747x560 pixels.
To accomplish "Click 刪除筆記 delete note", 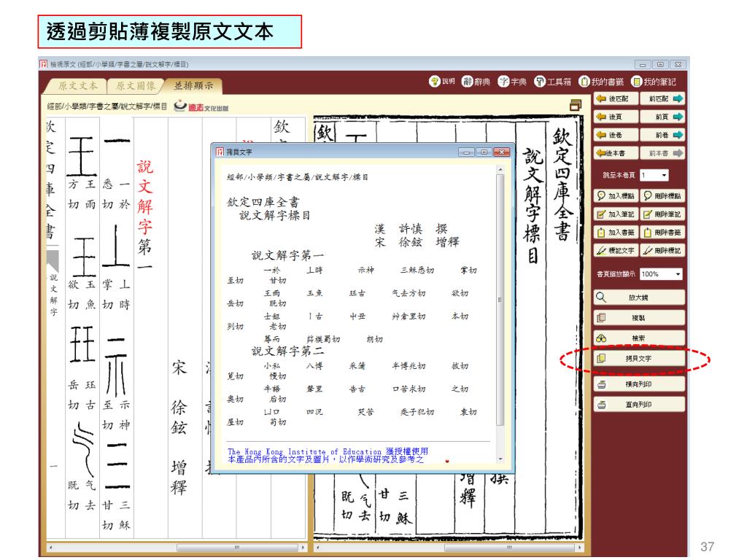I will point(662,214).
